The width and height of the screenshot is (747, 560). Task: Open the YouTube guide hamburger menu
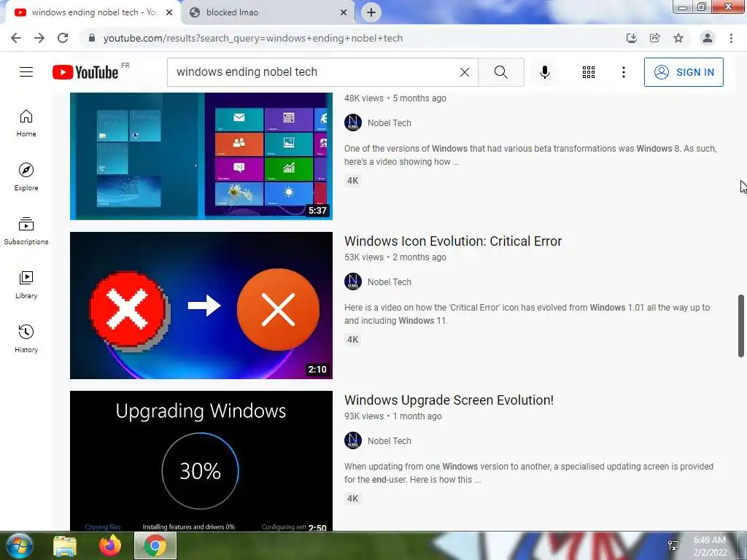coord(26,72)
